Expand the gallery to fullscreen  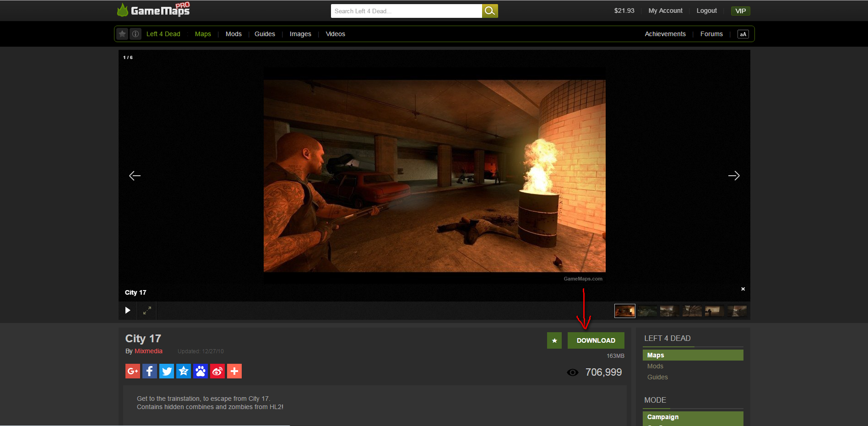[147, 310]
